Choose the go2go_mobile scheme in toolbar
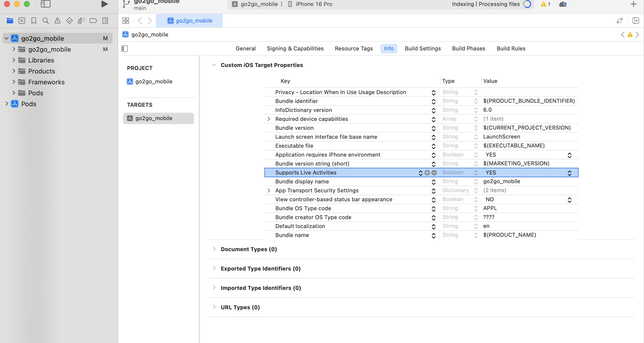 pyautogui.click(x=255, y=4)
